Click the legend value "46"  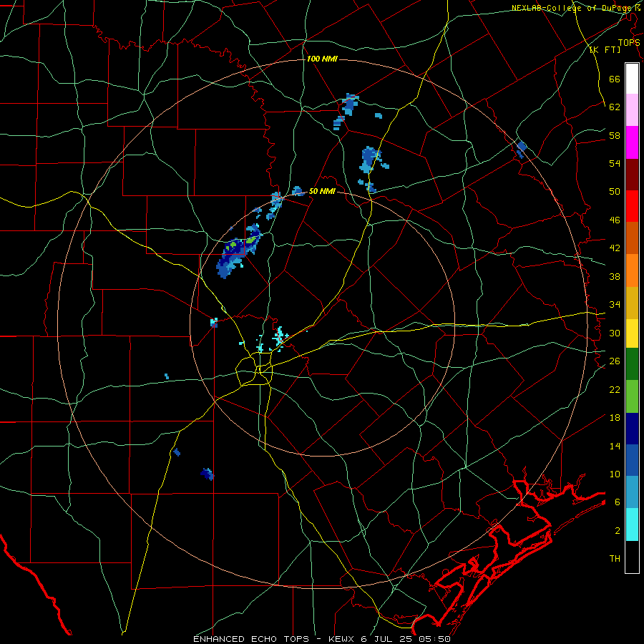[615, 220]
